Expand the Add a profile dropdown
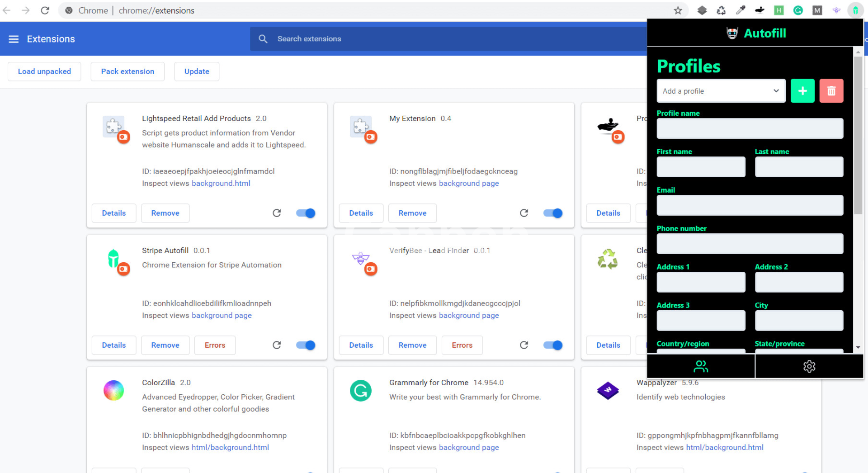Viewport: 868px width, 473px height. coord(721,91)
